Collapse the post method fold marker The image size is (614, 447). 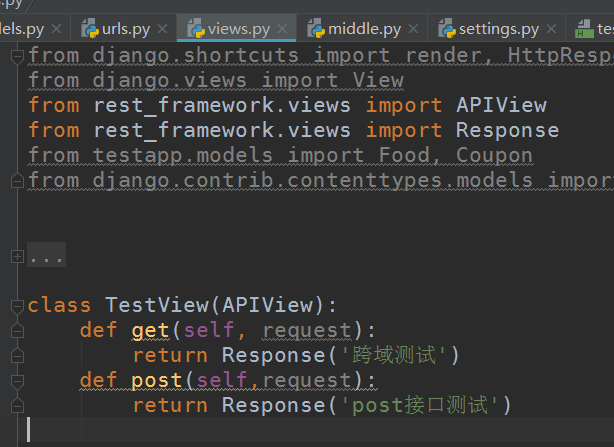pos(15,381)
